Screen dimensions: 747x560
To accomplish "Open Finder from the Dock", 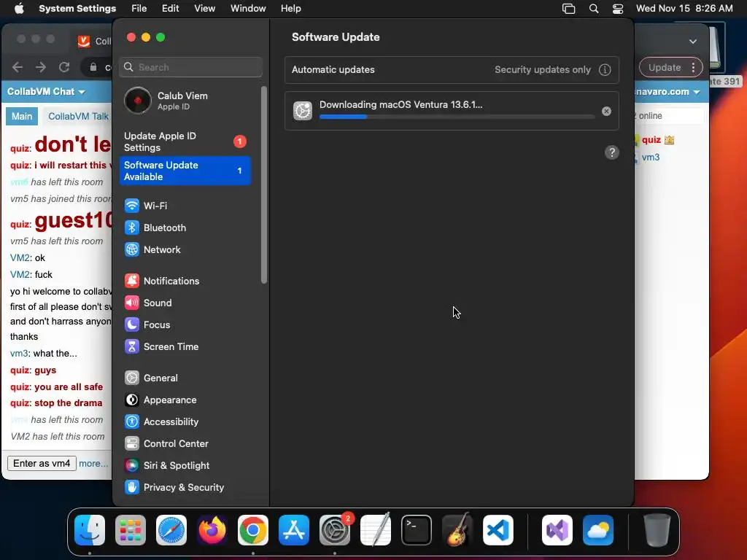I will [x=90, y=530].
